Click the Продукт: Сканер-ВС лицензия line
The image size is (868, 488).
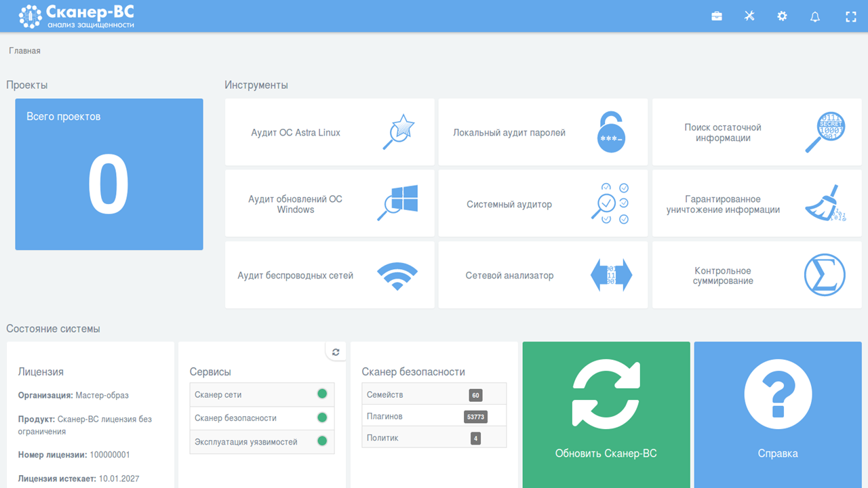click(85, 425)
